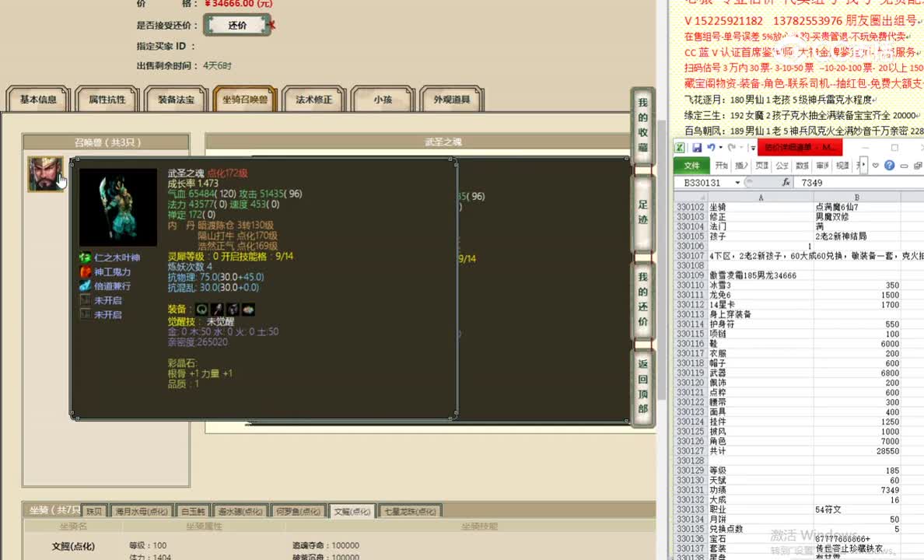The height and width of the screenshot is (560, 924).
Task: Select the 仁之木叶神 pet skill icon
Action: click(x=84, y=257)
